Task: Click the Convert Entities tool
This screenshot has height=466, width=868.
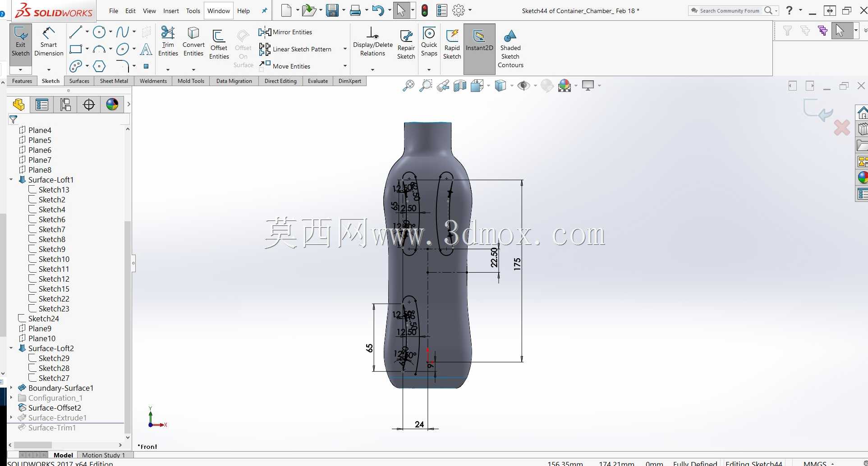Action: click(193, 41)
